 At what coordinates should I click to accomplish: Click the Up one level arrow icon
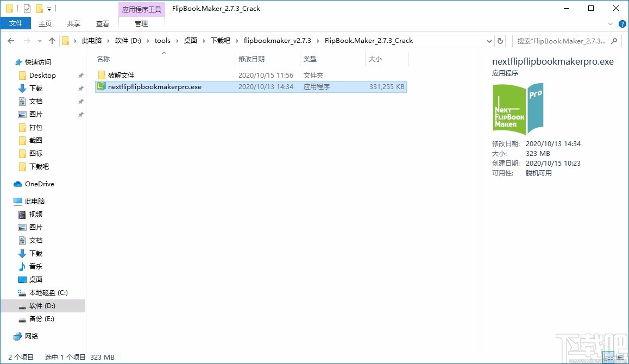tap(52, 40)
